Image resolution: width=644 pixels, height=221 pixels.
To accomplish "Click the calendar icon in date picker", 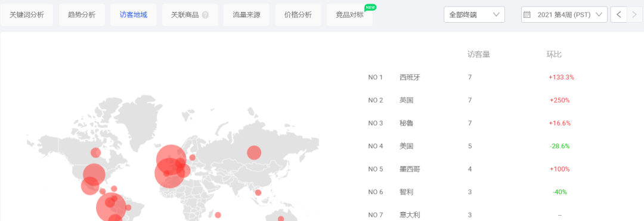I will [527, 15].
